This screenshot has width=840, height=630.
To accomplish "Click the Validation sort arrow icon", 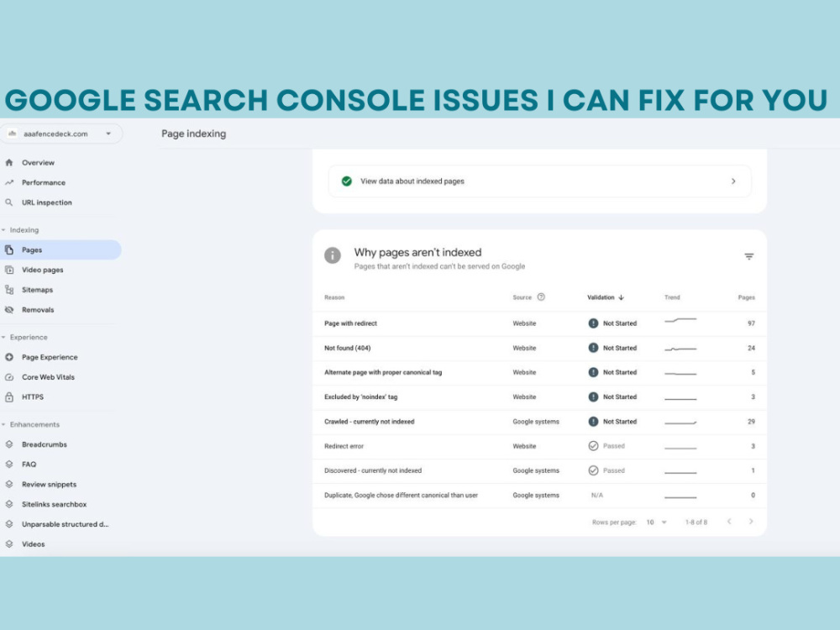I will (621, 297).
